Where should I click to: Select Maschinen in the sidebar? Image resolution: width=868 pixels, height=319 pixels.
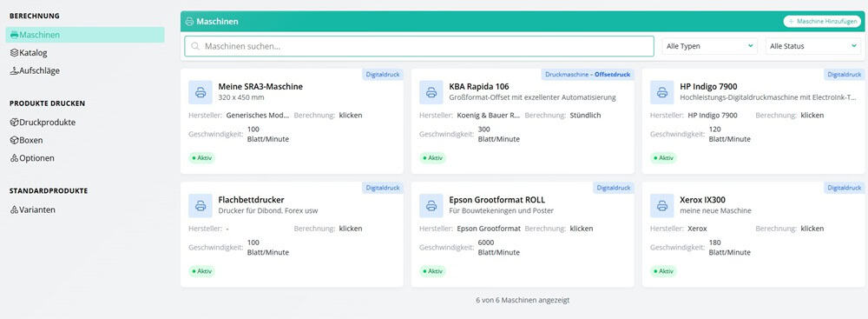(x=85, y=35)
